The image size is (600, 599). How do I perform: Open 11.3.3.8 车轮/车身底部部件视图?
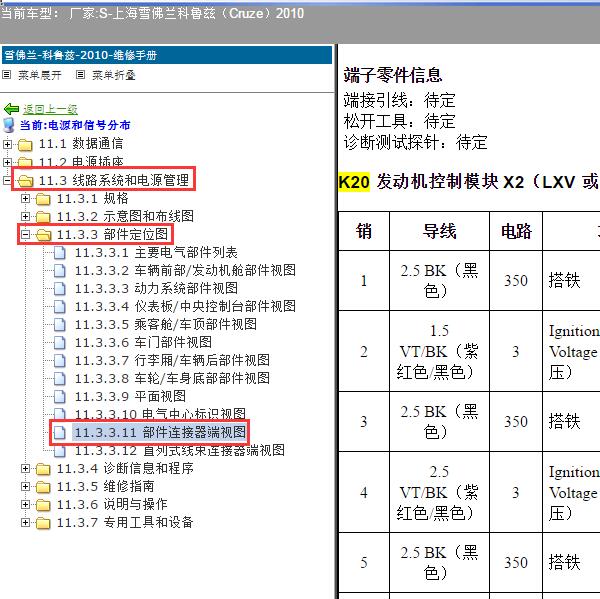172,379
